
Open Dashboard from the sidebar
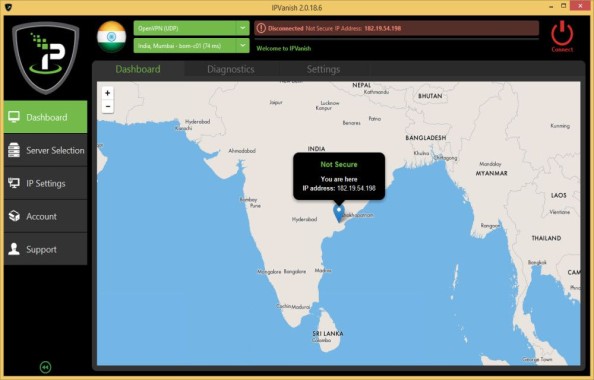coord(45,117)
